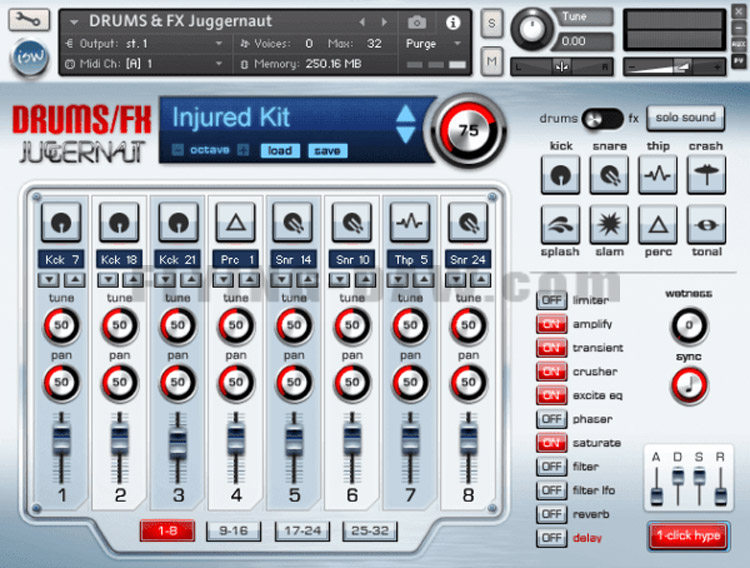
Task: Expand the instrument header menu arrow
Action: 74,22
